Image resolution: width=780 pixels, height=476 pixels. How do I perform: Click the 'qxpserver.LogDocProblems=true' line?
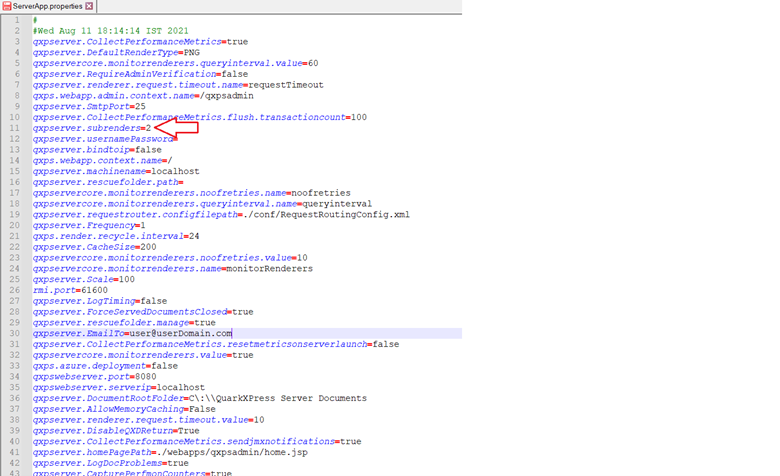point(111,463)
